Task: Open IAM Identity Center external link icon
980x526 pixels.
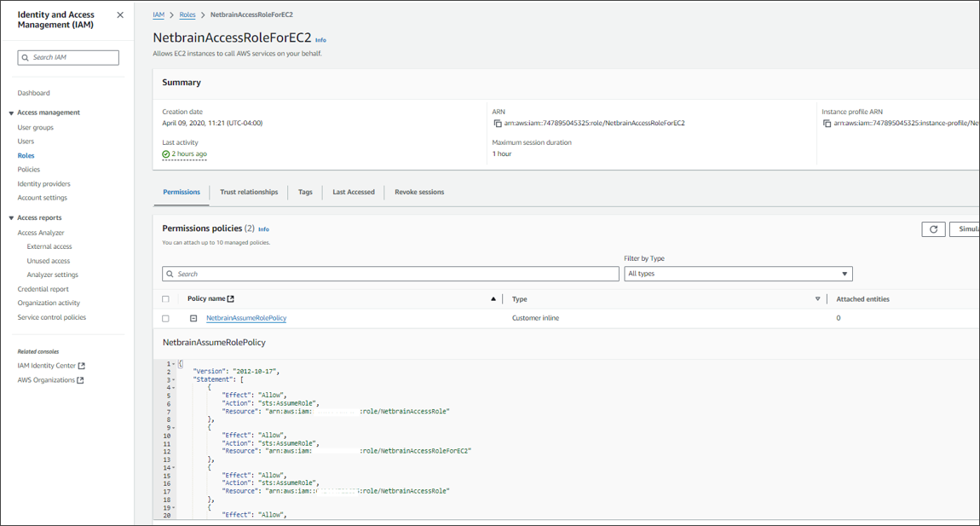Action: click(82, 366)
